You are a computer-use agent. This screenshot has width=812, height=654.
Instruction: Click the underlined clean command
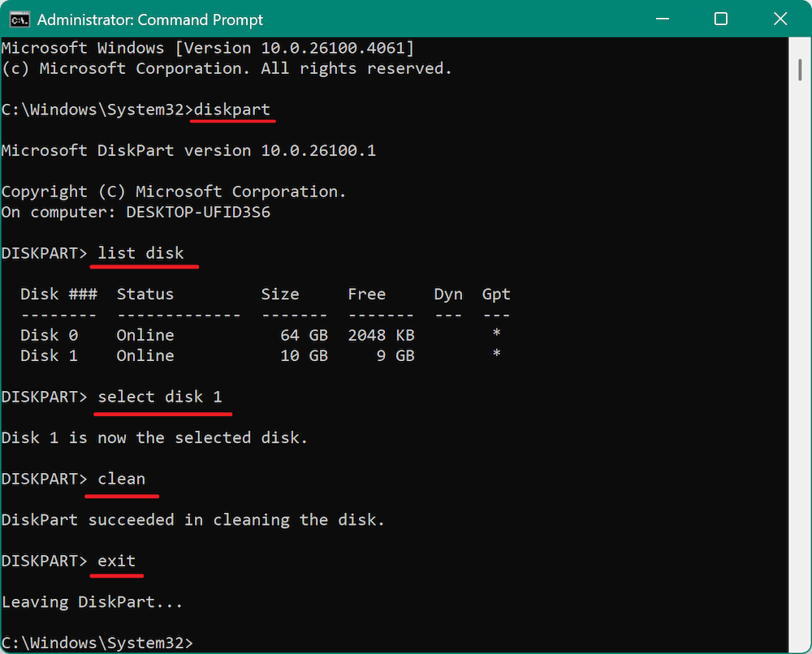[x=121, y=478]
